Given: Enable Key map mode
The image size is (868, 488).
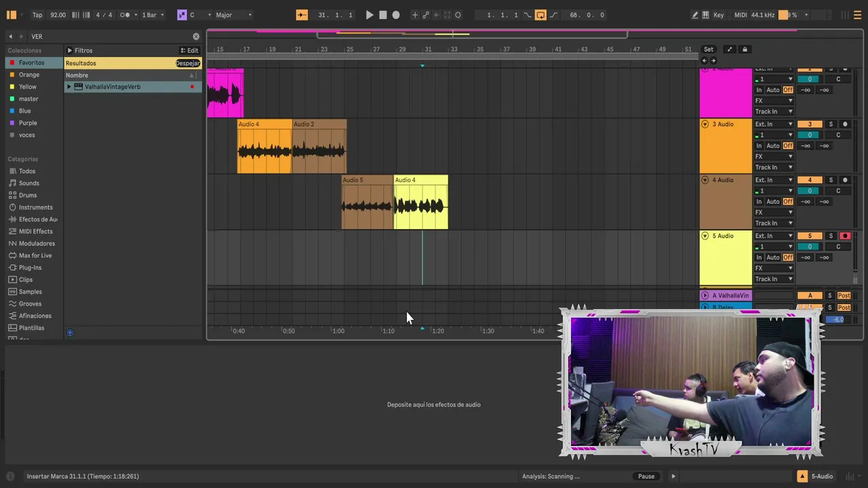Looking at the screenshot, I should pyautogui.click(x=719, y=15).
